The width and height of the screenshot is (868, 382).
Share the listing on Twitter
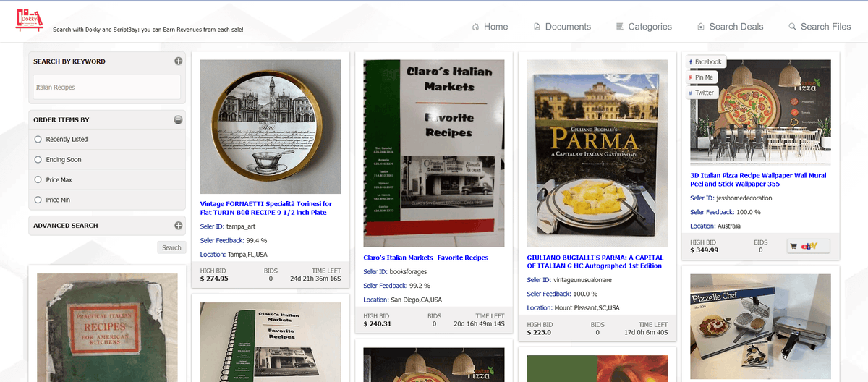pyautogui.click(x=702, y=93)
